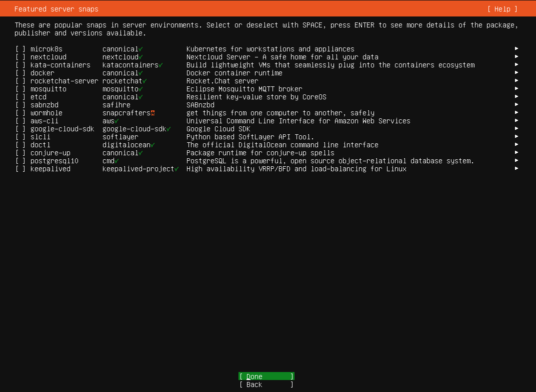
Task: Toggle the nextcloud snap checkbox
Action: [x=20, y=57]
